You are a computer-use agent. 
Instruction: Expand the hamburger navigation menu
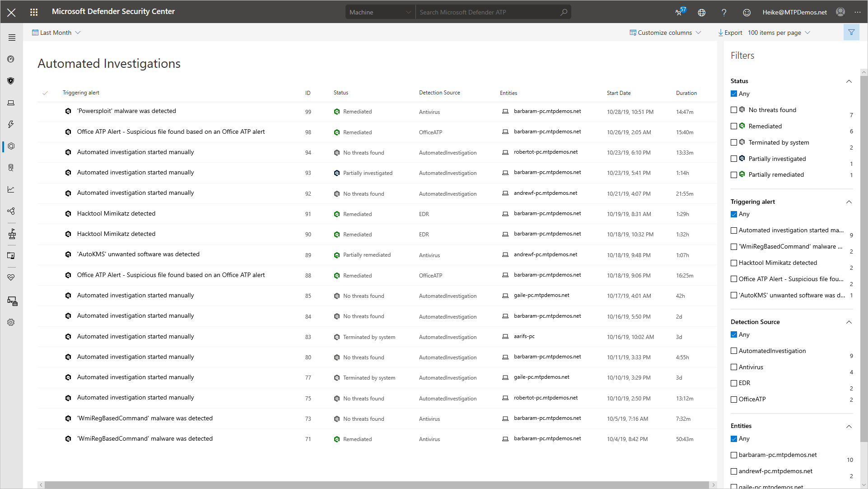pyautogui.click(x=12, y=38)
